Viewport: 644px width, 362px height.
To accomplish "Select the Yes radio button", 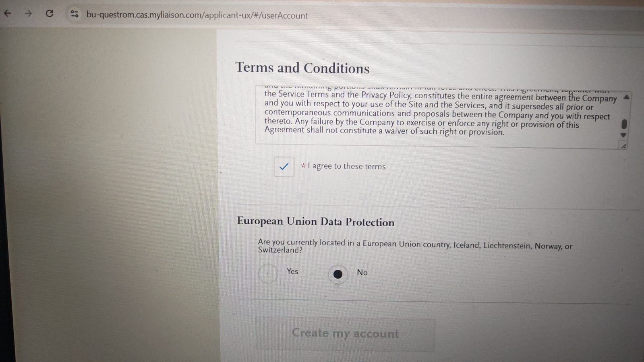I will [x=268, y=273].
